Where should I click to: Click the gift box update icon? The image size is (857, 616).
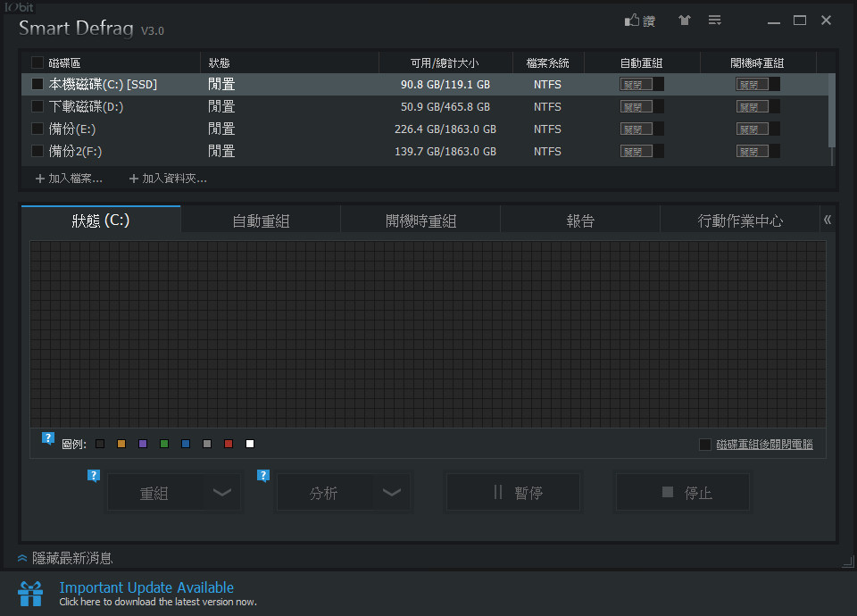[30, 594]
